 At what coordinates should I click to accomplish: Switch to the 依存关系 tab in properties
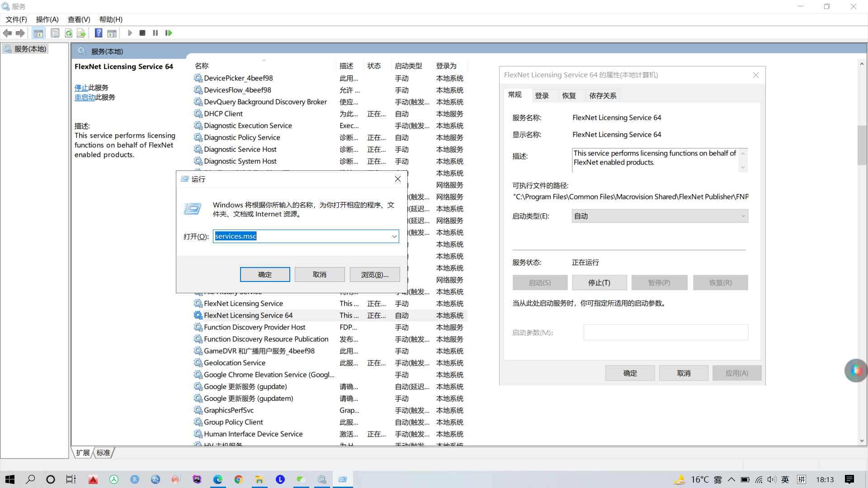tap(603, 96)
